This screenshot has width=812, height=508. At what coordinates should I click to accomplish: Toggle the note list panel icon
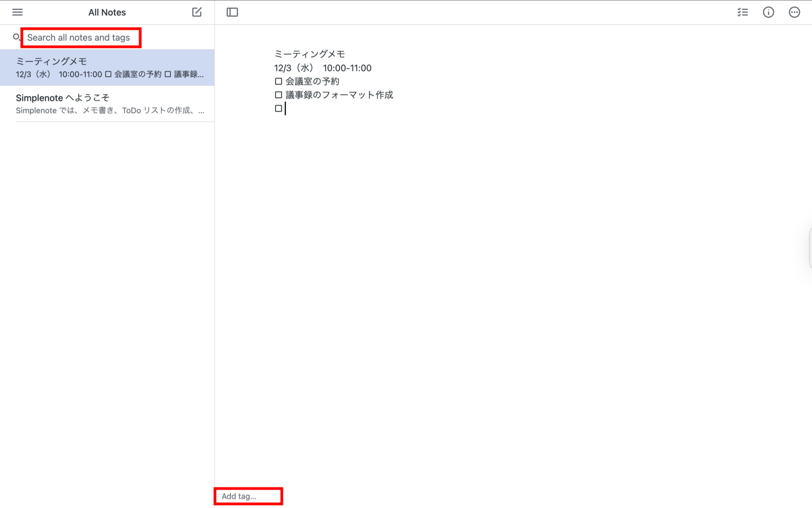pyautogui.click(x=232, y=12)
